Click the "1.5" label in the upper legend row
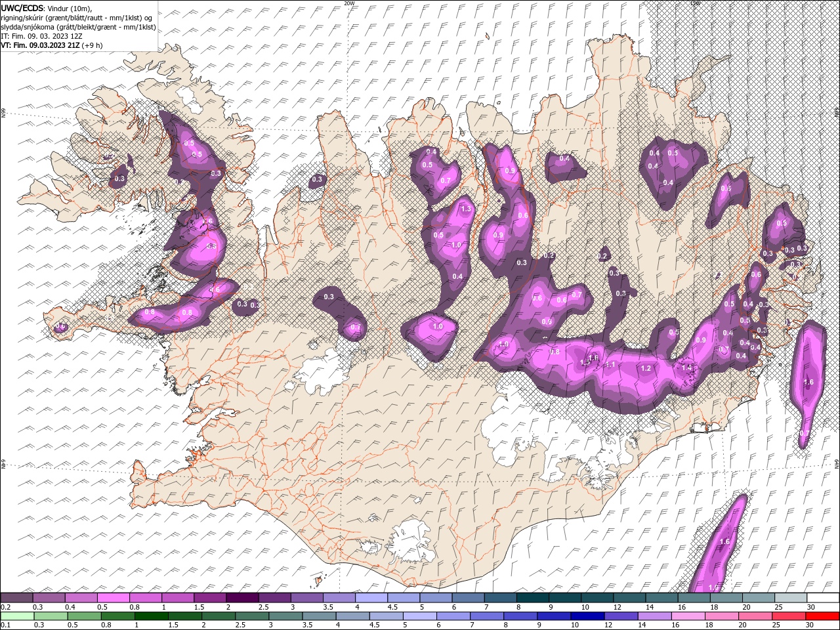This screenshot has width=840, height=630. [199, 607]
